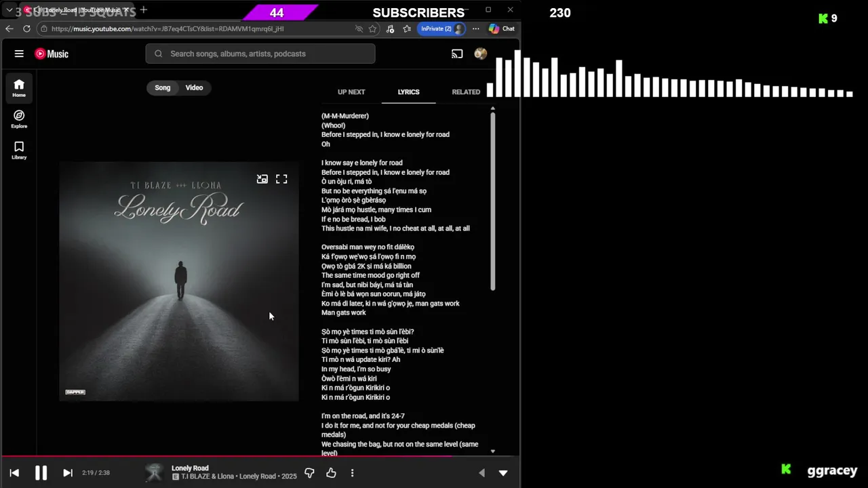
Task: Click lyric 'Kí n má r'ògun Kirikiri o' first line
Action: tap(355, 388)
